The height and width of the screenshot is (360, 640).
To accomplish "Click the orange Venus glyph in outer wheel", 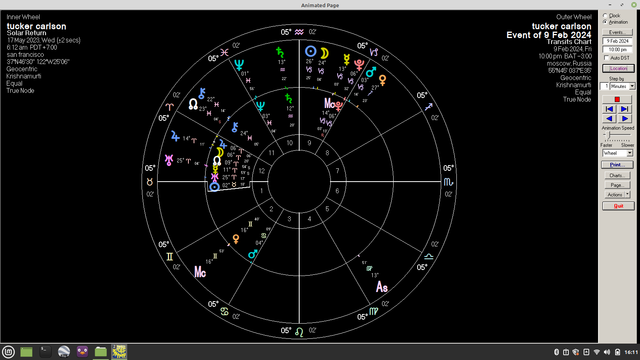I will [382, 80].
